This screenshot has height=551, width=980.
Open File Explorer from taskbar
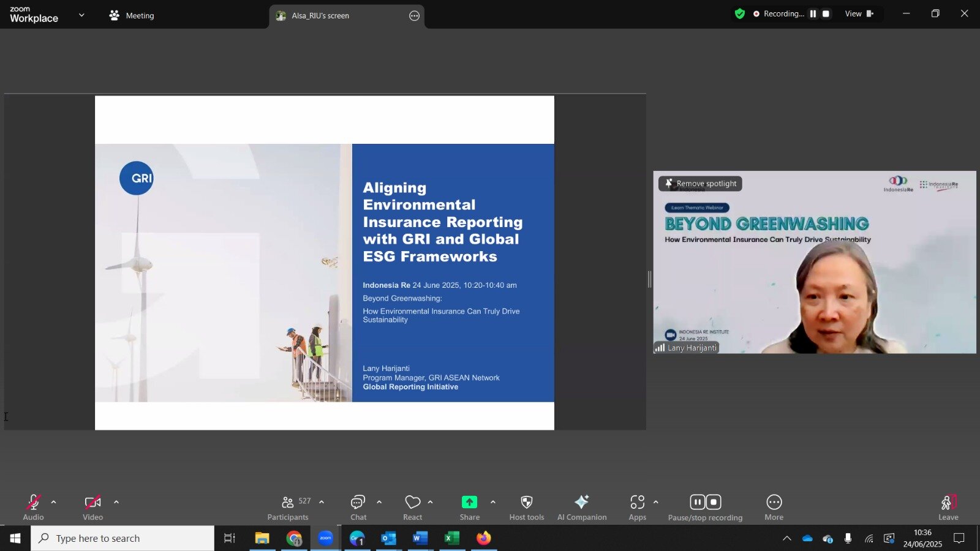tap(262, 538)
